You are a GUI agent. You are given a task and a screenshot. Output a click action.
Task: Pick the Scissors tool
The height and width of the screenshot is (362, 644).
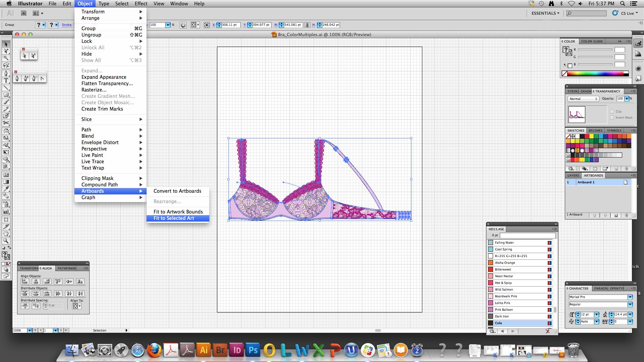pos(6,123)
